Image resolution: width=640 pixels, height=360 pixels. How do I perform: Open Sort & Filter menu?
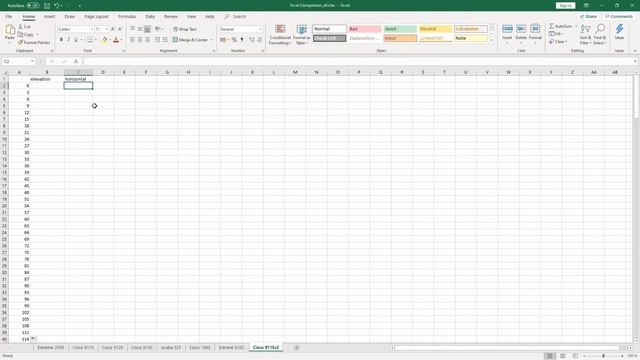585,34
